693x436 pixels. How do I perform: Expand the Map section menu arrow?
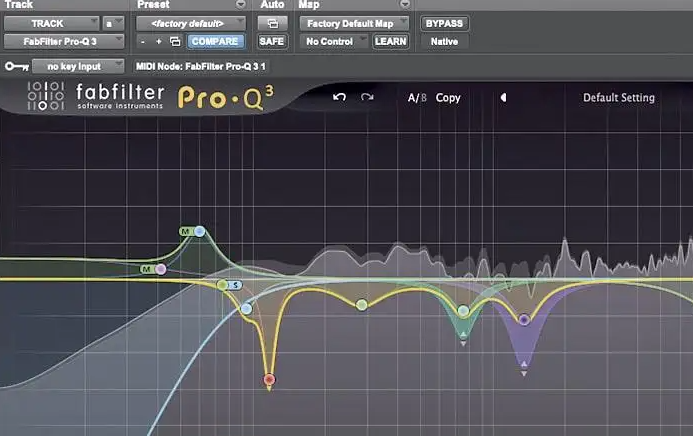point(405,4)
